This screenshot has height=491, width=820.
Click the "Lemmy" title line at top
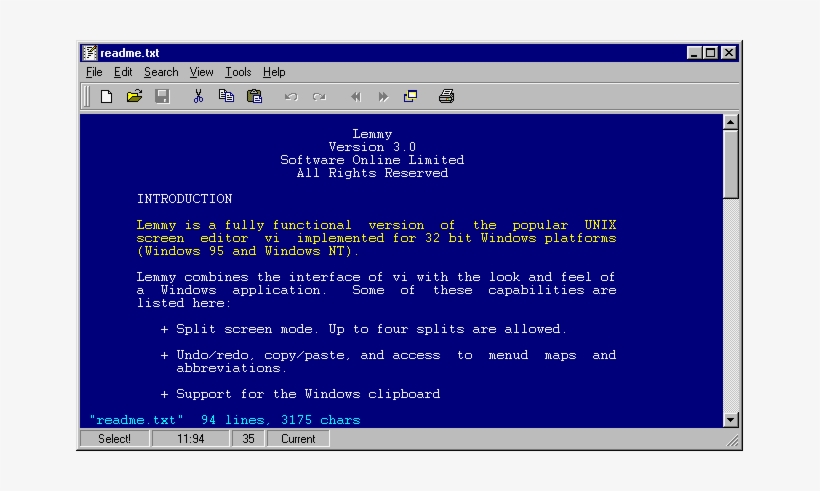pos(372,134)
